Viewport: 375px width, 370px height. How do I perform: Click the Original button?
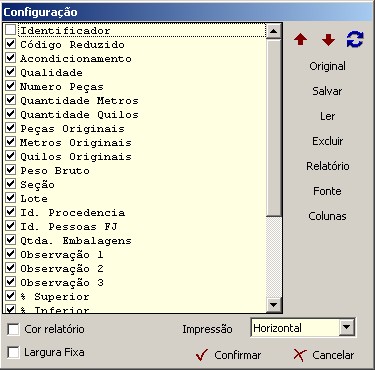pyautogui.click(x=327, y=66)
